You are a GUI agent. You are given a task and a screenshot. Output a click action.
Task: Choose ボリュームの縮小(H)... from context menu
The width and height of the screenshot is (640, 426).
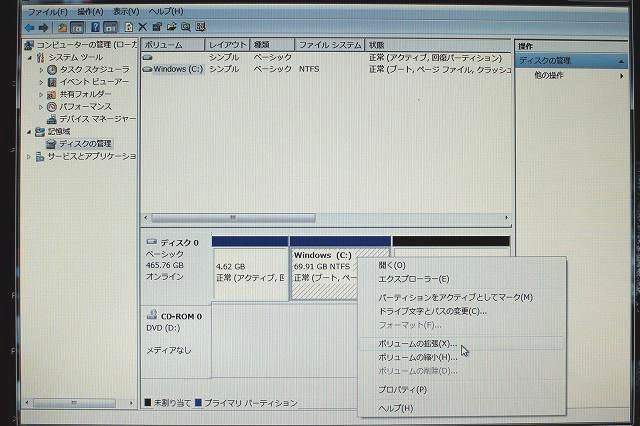point(417,357)
